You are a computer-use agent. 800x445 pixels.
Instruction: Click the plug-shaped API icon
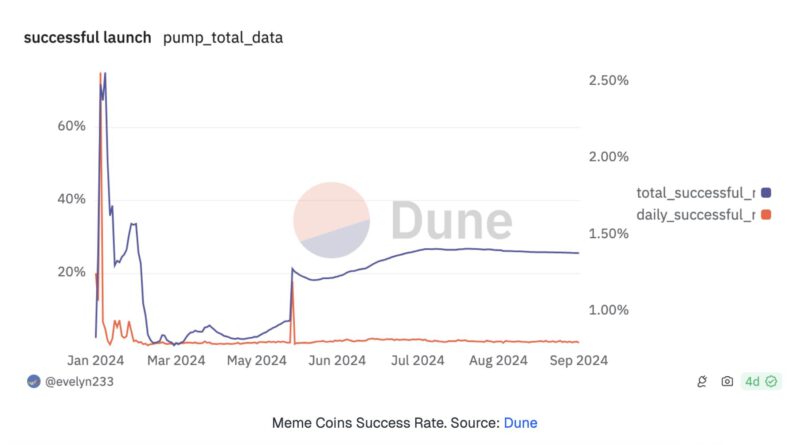click(704, 382)
